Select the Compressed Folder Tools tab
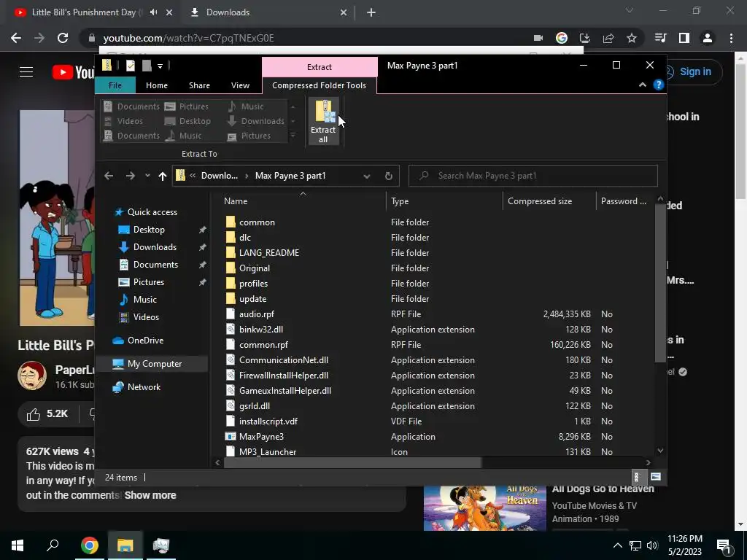Image resolution: width=747 pixels, height=560 pixels. pyautogui.click(x=320, y=85)
